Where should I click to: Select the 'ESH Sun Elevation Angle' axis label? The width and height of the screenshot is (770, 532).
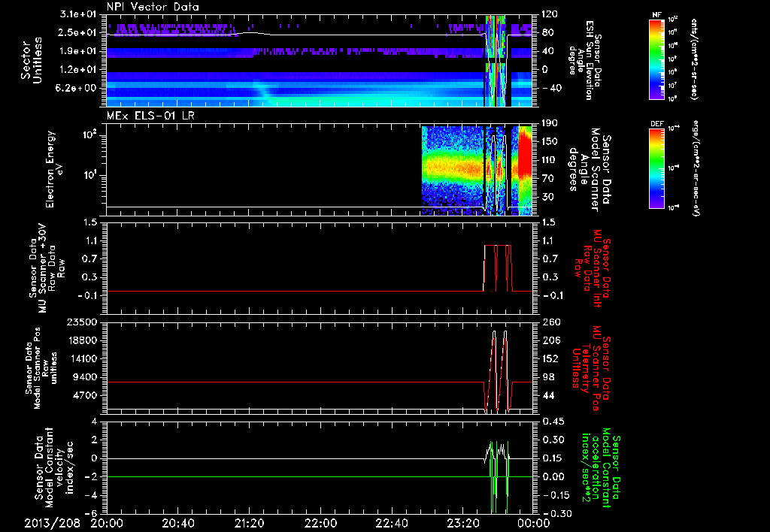[584, 60]
